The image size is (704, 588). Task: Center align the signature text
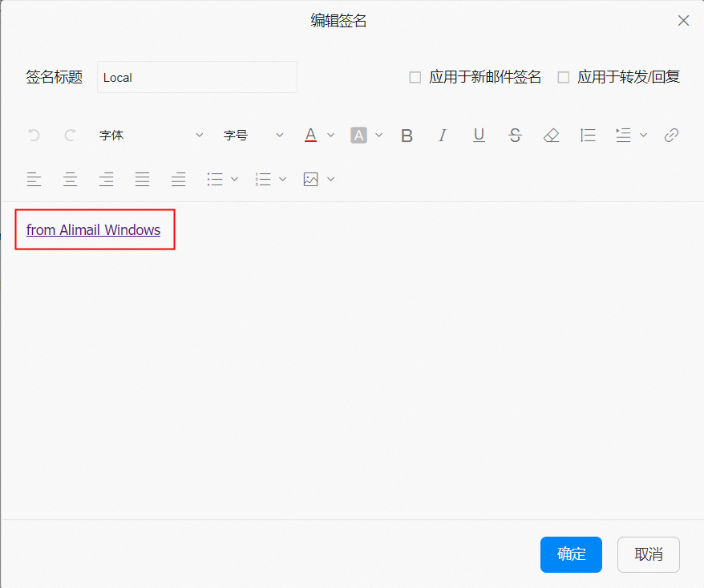71,180
